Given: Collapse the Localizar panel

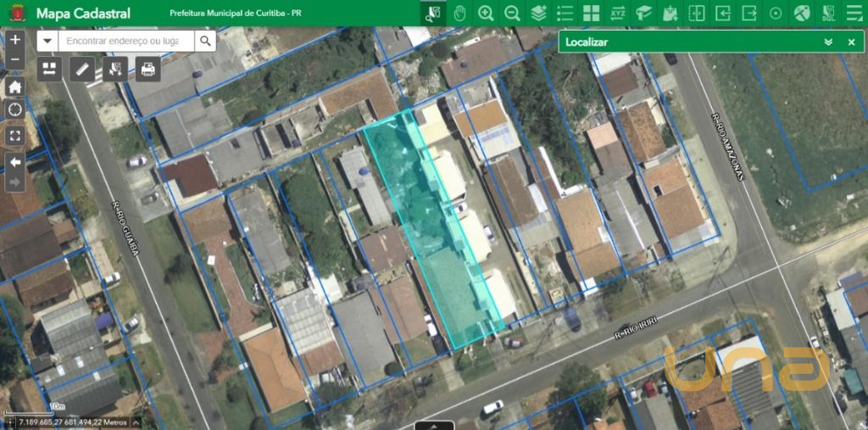Looking at the screenshot, I should point(828,42).
